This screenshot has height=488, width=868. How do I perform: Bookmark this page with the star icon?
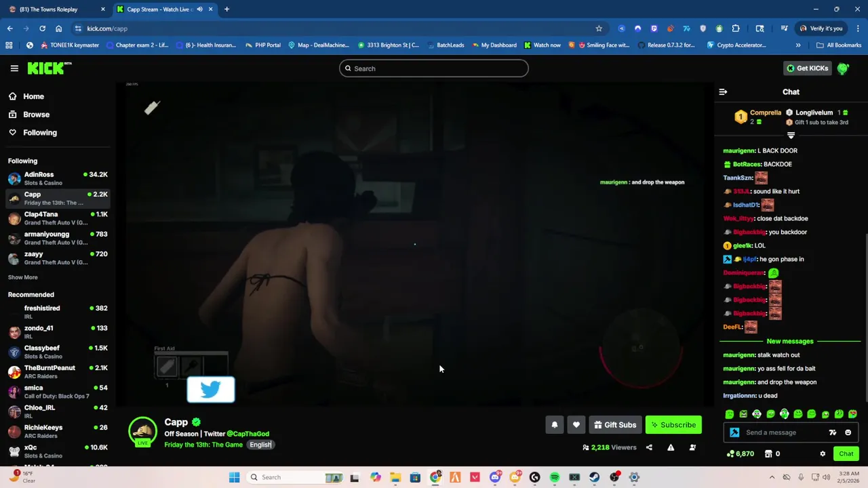(599, 28)
